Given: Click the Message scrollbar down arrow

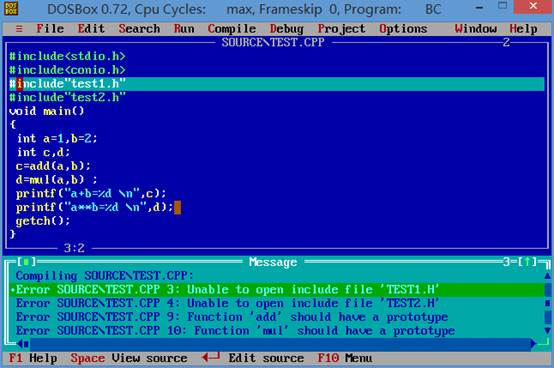Looking at the screenshot, I should coord(547,331).
